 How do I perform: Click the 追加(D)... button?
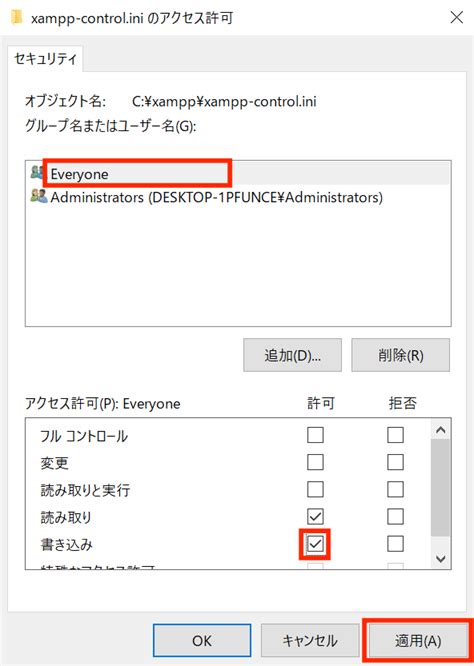point(292,355)
